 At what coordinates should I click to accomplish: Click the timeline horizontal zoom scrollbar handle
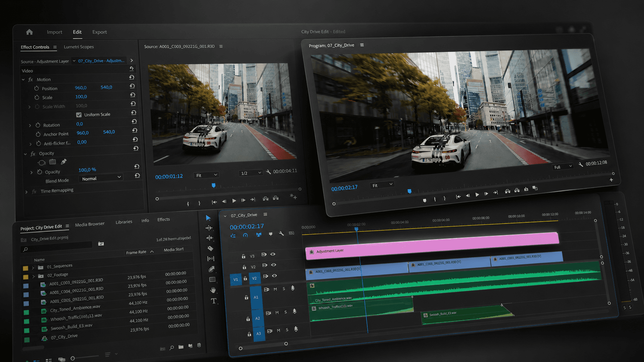(286, 344)
